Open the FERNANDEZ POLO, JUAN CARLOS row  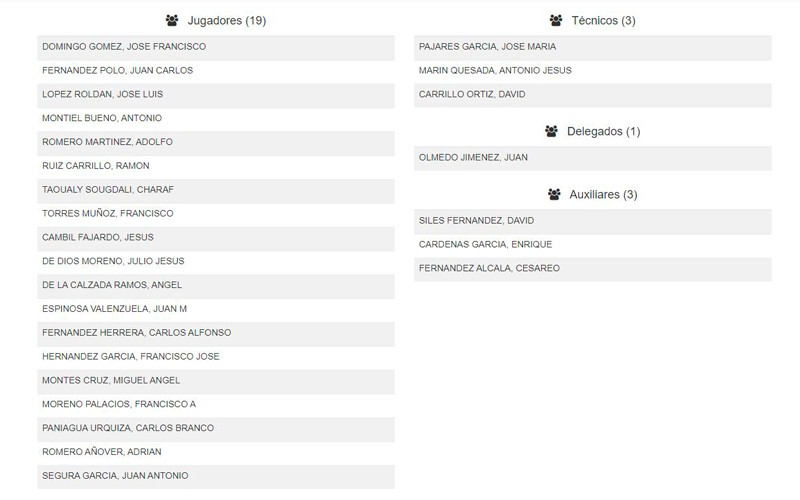[216, 71]
